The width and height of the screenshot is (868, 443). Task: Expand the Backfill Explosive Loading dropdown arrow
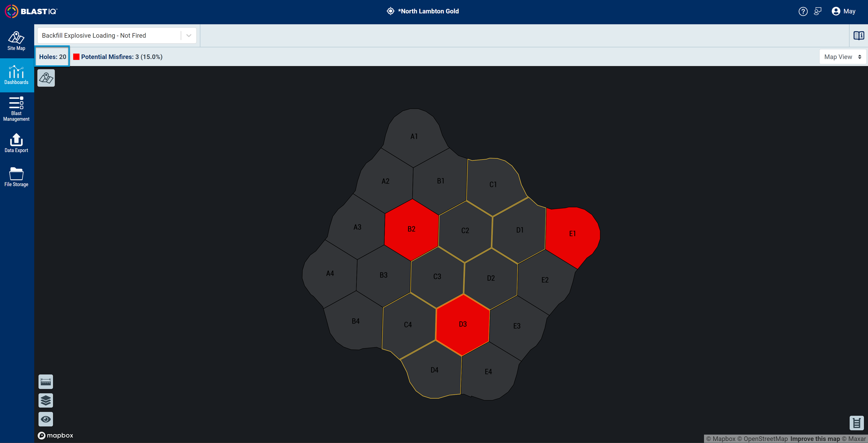(x=189, y=35)
